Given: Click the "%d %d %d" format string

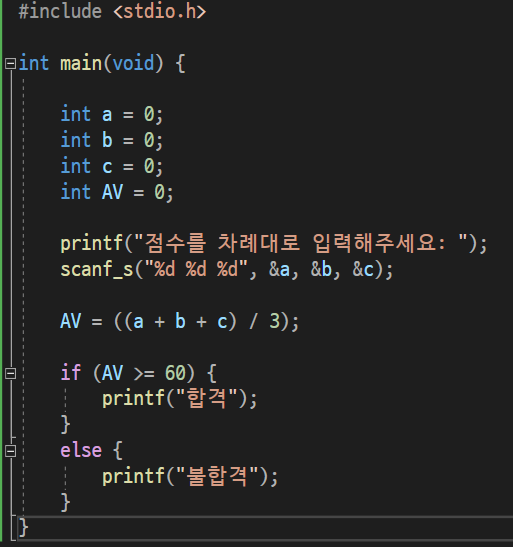Looking at the screenshot, I should click(x=196, y=269).
